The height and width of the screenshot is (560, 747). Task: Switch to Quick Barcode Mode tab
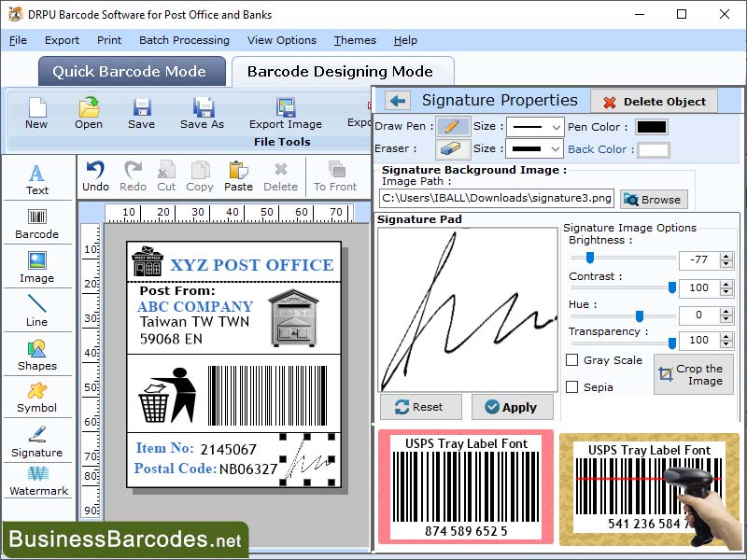tap(131, 71)
